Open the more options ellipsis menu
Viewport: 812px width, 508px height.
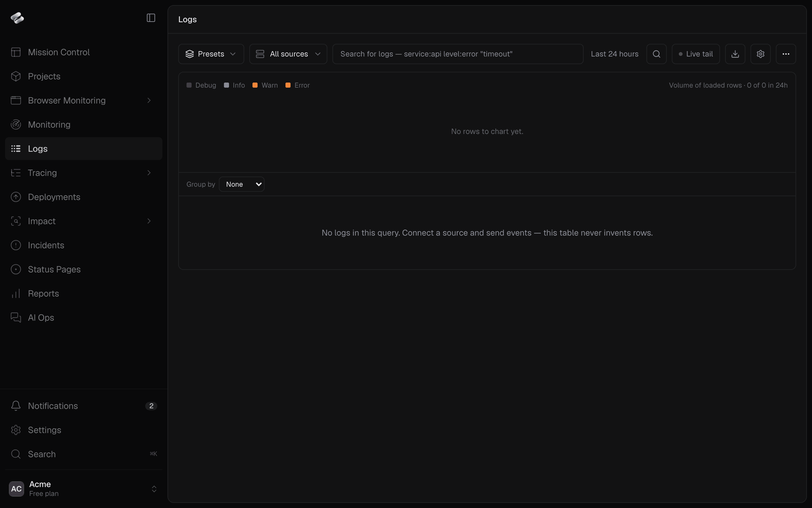coord(786,54)
